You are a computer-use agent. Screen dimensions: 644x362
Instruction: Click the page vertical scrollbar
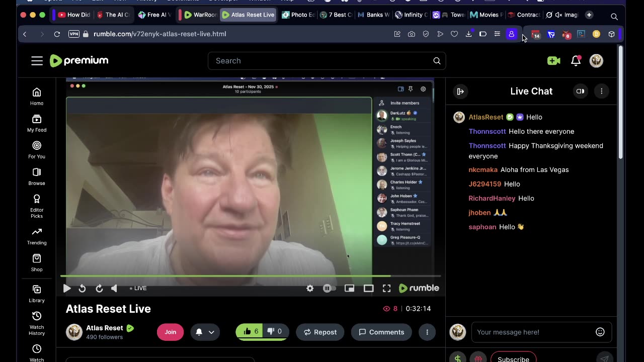(621, 103)
